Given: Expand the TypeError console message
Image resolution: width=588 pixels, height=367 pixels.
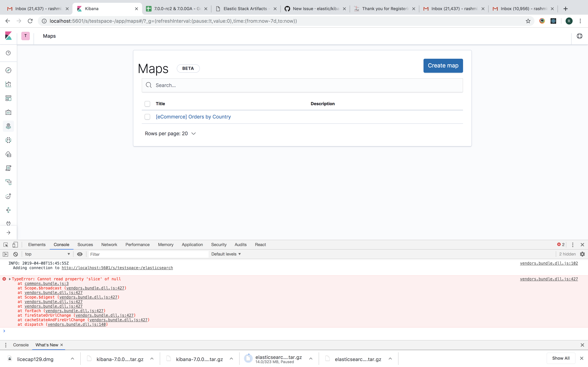Looking at the screenshot, I should pos(10,279).
